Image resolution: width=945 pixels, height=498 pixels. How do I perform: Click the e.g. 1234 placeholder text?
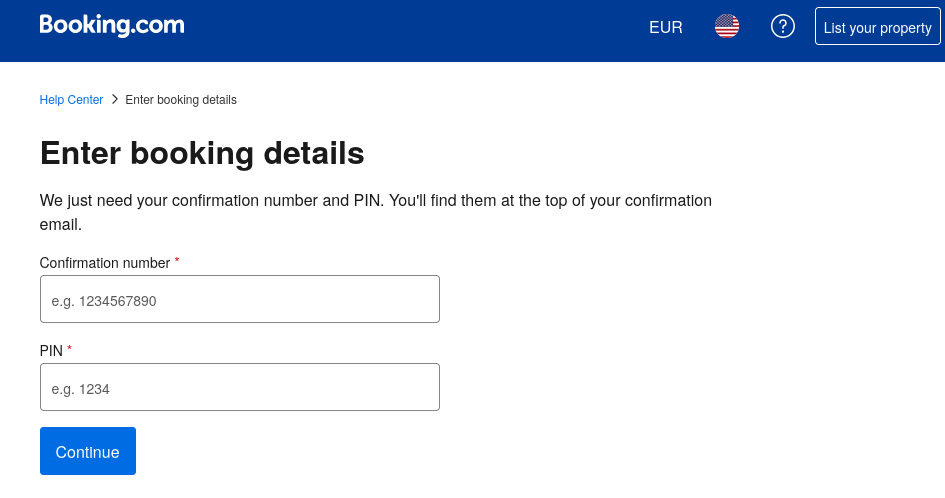click(x=80, y=388)
